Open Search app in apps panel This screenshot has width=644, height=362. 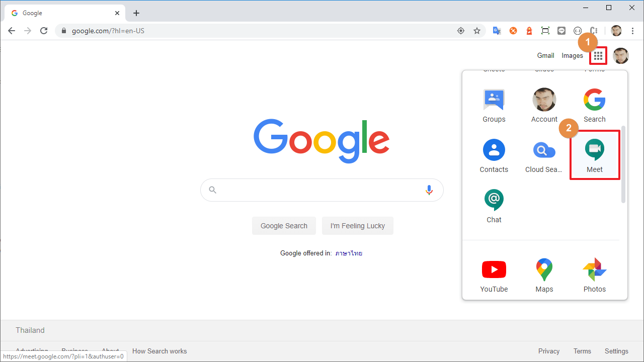[x=595, y=106]
